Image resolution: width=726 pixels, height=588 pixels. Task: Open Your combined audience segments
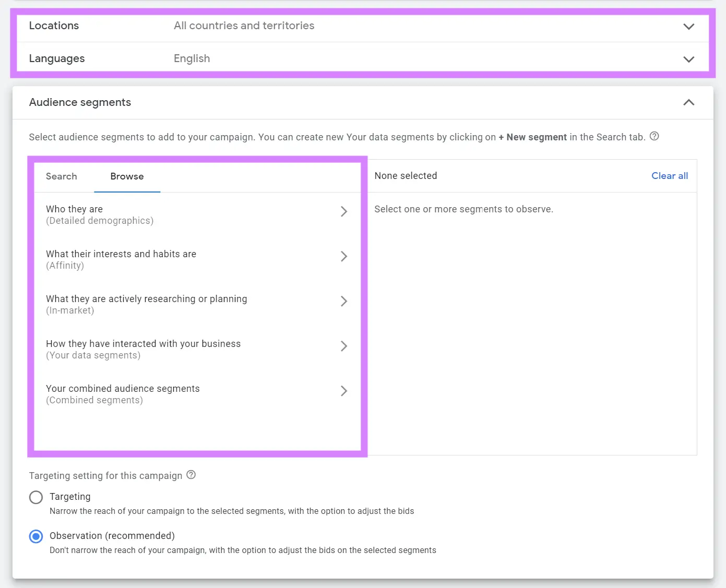pos(197,394)
